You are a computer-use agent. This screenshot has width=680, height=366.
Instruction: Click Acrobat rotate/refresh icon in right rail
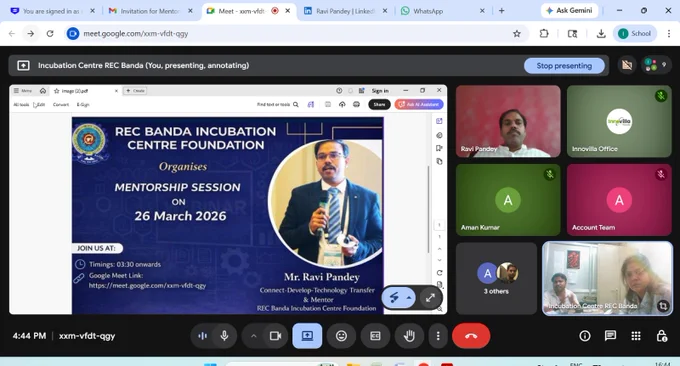point(439,273)
